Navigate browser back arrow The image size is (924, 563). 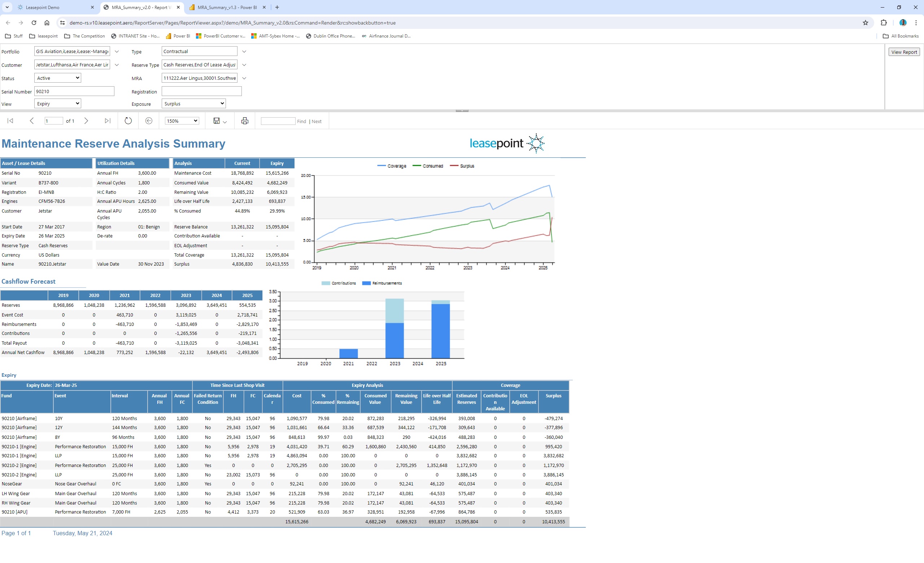[8, 23]
